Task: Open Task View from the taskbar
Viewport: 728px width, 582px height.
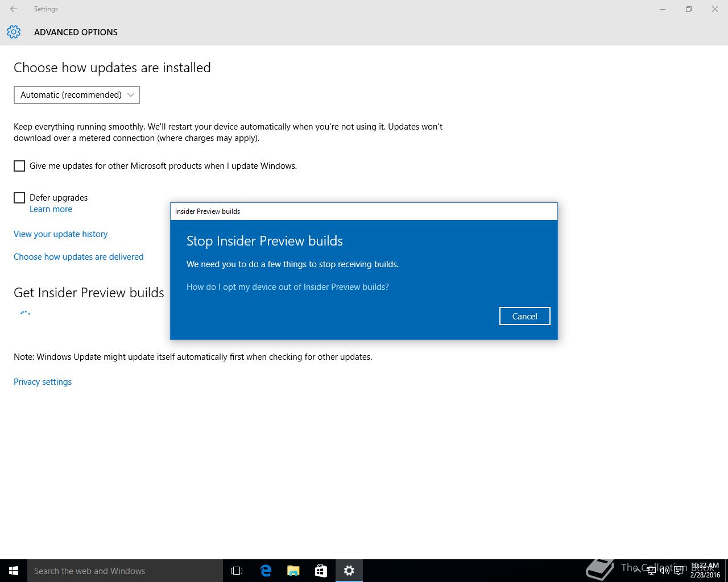Action: 237,571
